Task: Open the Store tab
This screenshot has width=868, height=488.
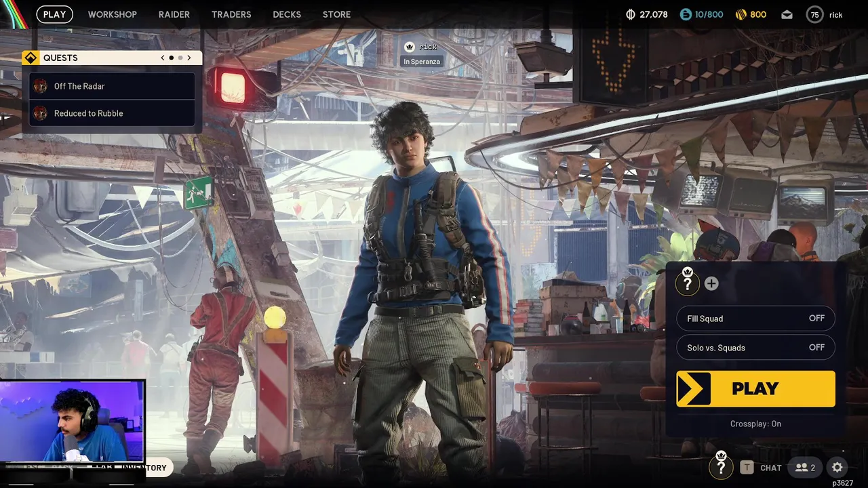Action: (x=337, y=14)
